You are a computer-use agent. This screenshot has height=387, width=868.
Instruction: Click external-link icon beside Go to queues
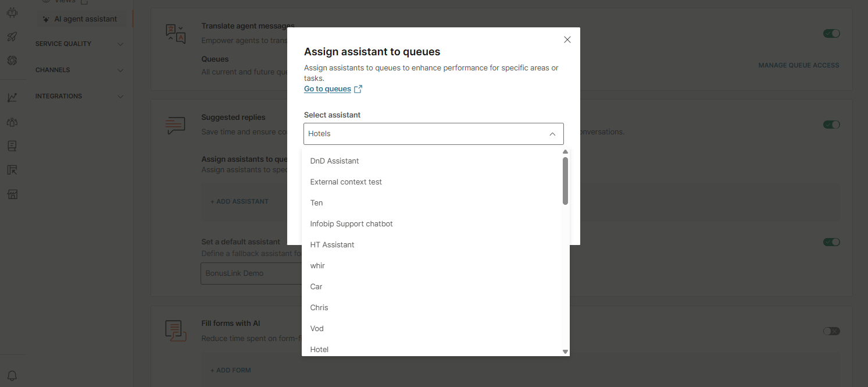(x=358, y=89)
